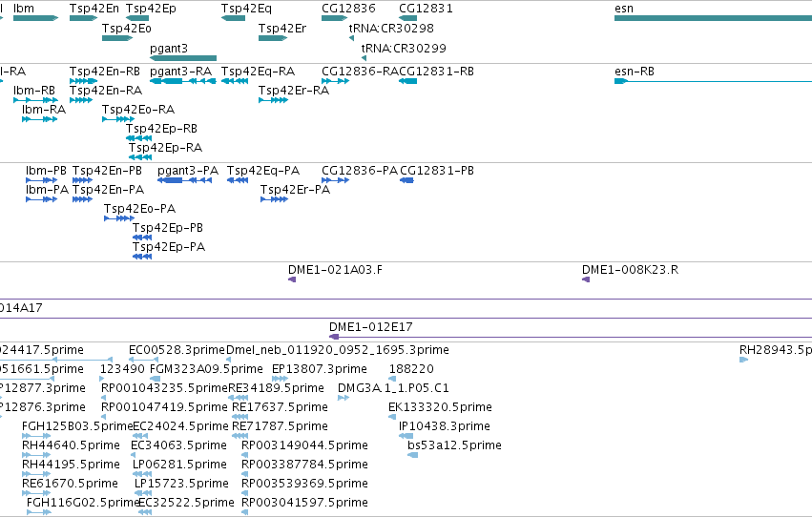Click protein Tsp42Eo-PA
This screenshot has width=812, height=517.
point(119,218)
